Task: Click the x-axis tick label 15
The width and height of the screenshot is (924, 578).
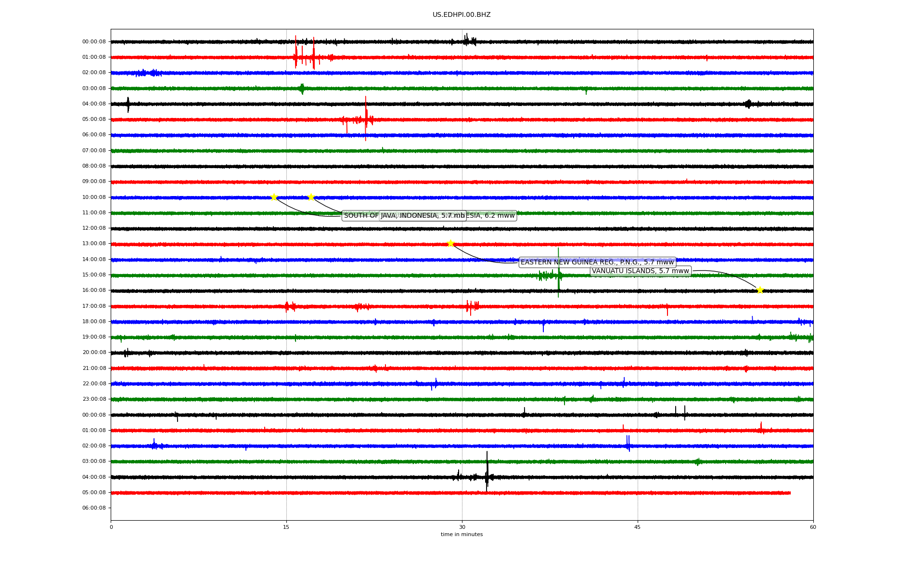Action: coord(286,527)
